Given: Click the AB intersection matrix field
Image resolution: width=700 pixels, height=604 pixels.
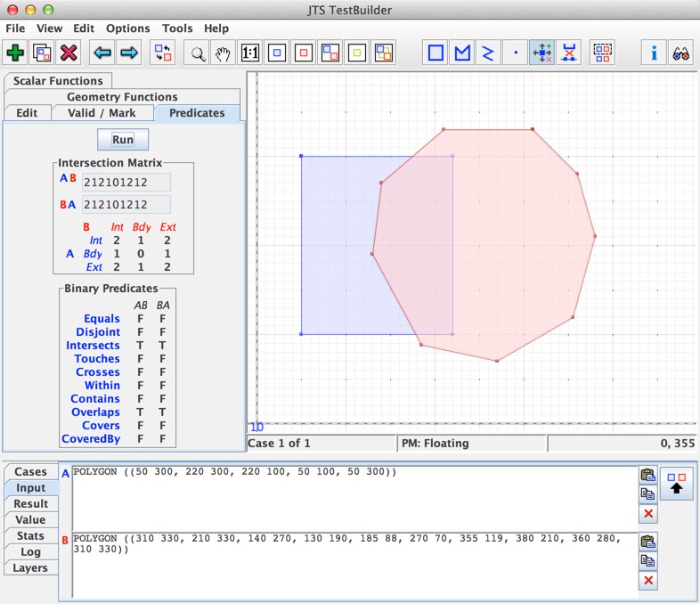Looking at the screenshot, I should tap(126, 182).
